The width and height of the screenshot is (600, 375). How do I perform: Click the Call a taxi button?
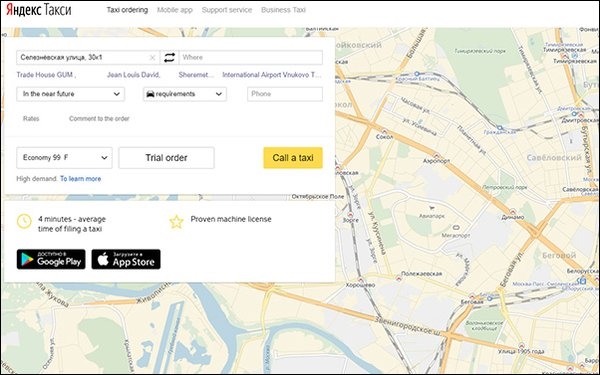point(293,158)
